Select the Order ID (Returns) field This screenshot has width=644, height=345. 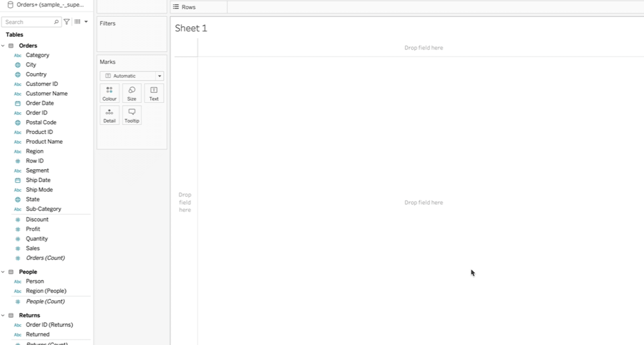pyautogui.click(x=50, y=325)
